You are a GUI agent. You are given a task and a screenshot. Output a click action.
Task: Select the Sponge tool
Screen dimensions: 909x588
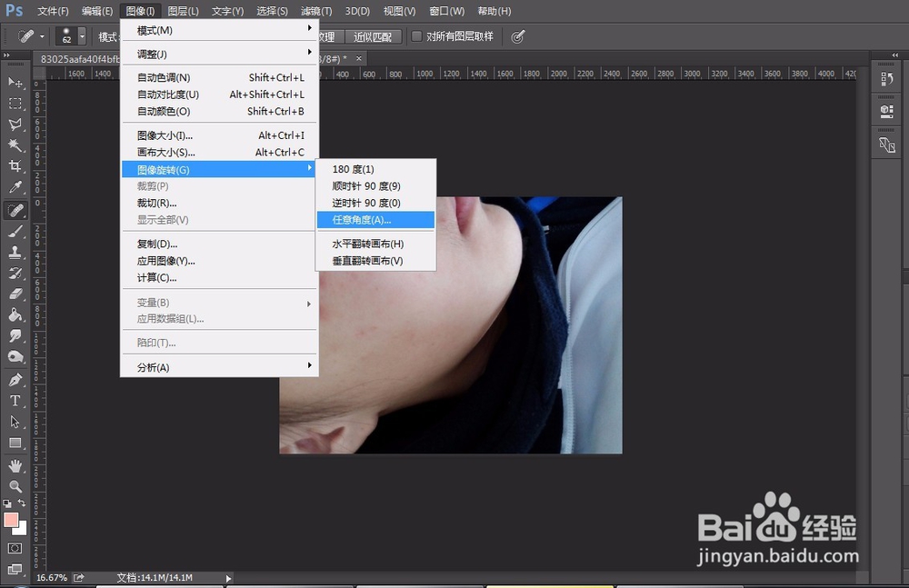(x=15, y=356)
